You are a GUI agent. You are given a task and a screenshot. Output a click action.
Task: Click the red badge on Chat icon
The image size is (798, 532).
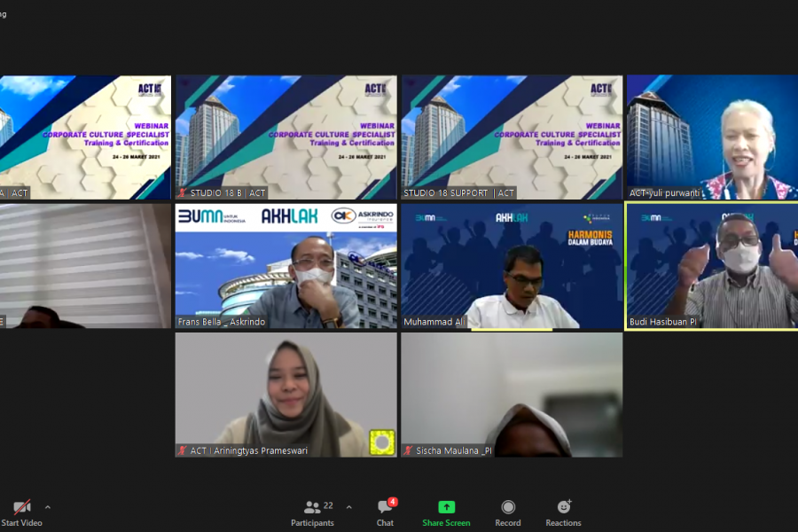pyautogui.click(x=392, y=502)
